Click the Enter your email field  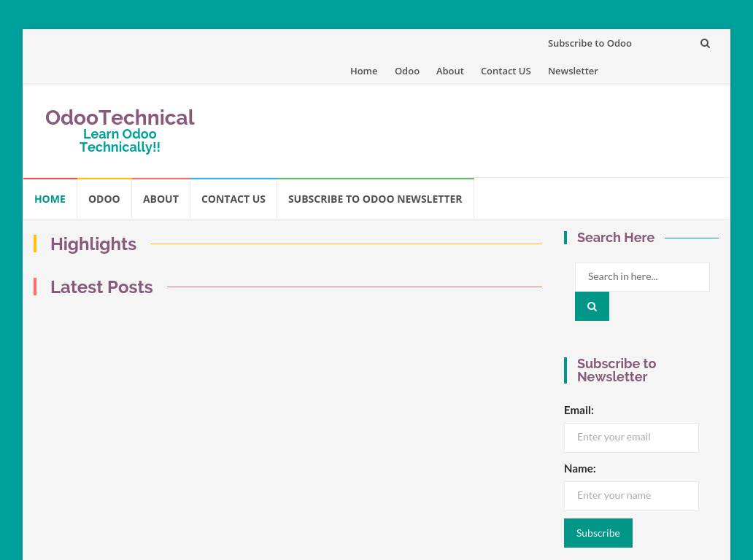coord(631,437)
